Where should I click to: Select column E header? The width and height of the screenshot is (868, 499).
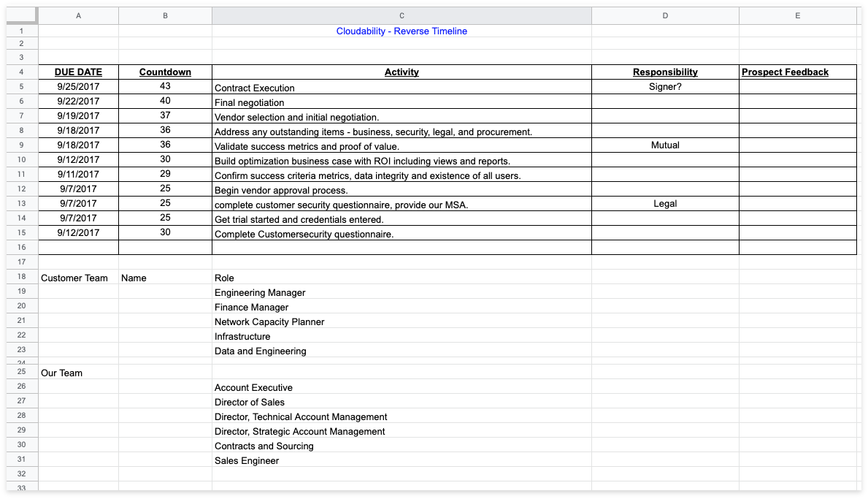(797, 15)
